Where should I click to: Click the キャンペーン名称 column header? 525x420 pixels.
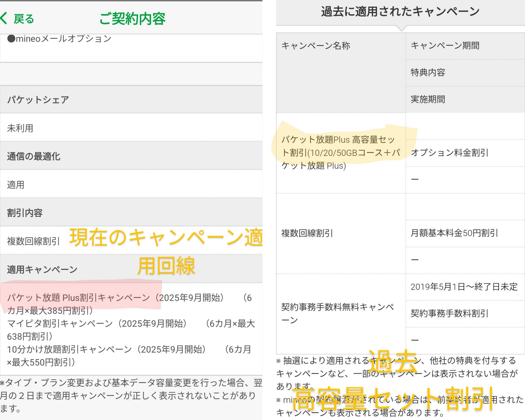tap(316, 46)
